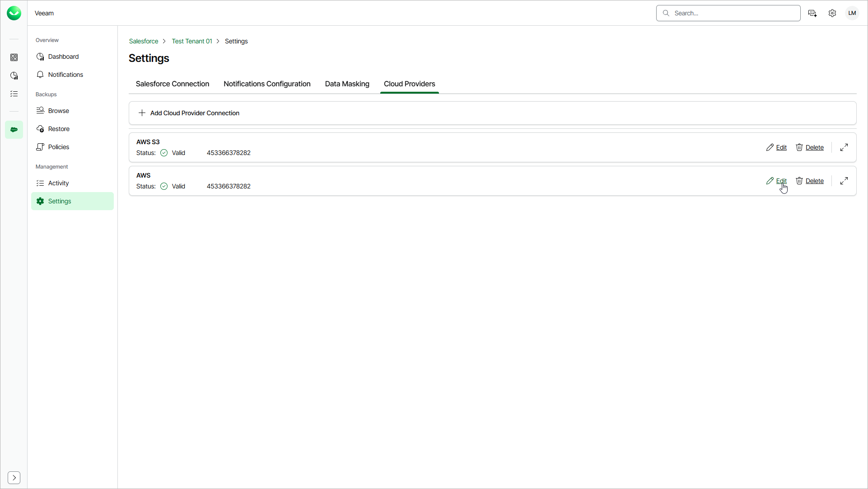Open Restore under Backups
This screenshot has width=868, height=489.
[x=72, y=129]
